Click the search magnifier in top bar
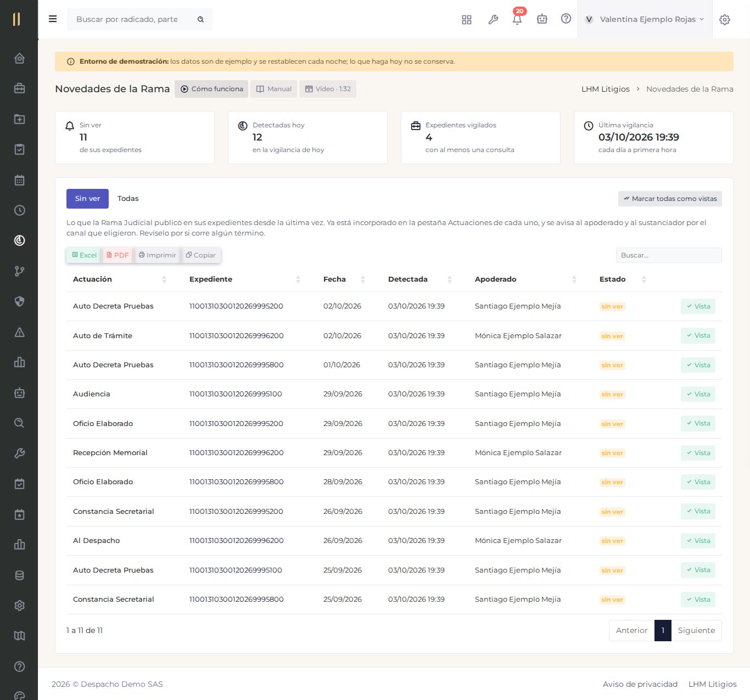Screen dimensions: 750x700 (x=201, y=19)
